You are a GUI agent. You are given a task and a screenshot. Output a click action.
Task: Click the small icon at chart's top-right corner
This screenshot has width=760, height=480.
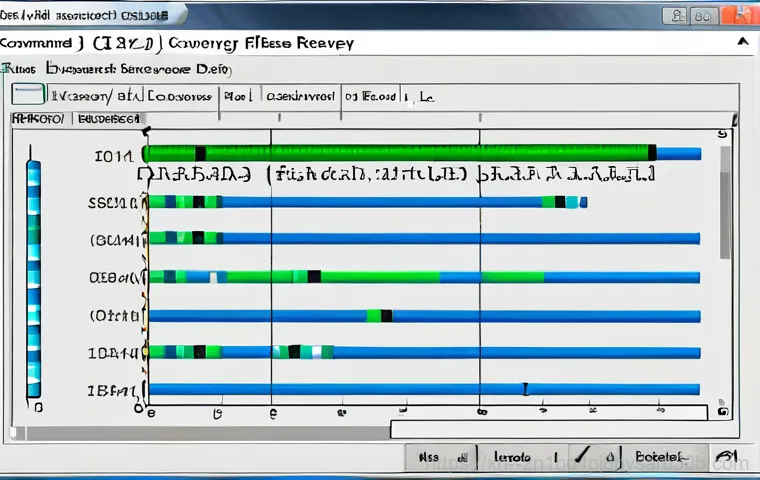[x=722, y=134]
